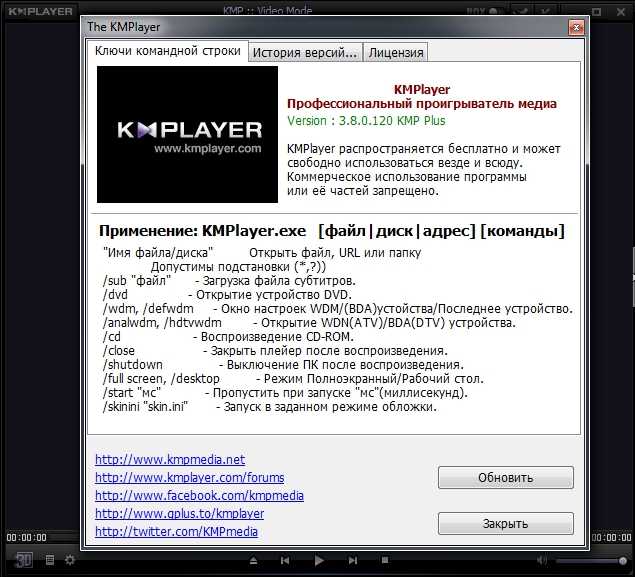Stop playback with the Stop button
Screen dimensions: 635x577
coord(385,560)
